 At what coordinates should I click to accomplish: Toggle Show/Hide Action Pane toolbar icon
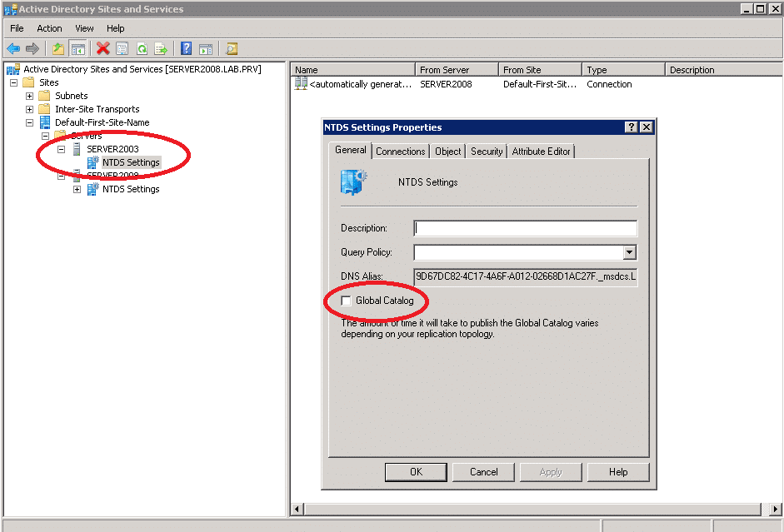(x=206, y=48)
